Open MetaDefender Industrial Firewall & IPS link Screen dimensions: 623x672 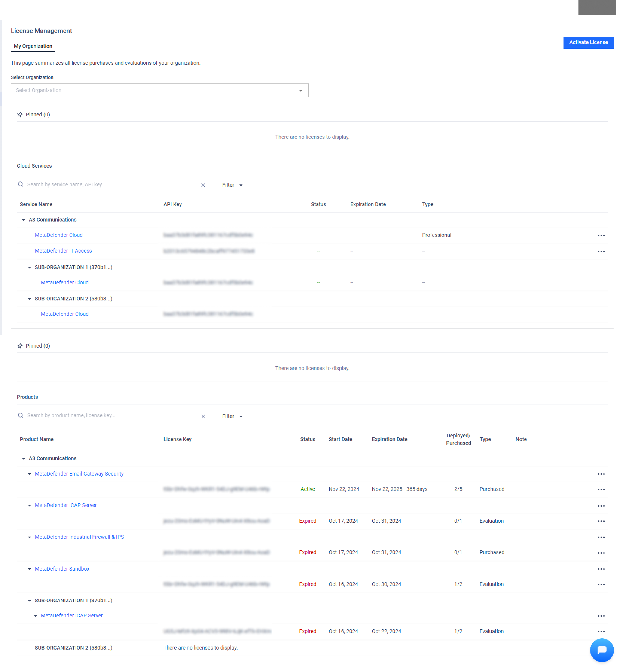click(79, 537)
